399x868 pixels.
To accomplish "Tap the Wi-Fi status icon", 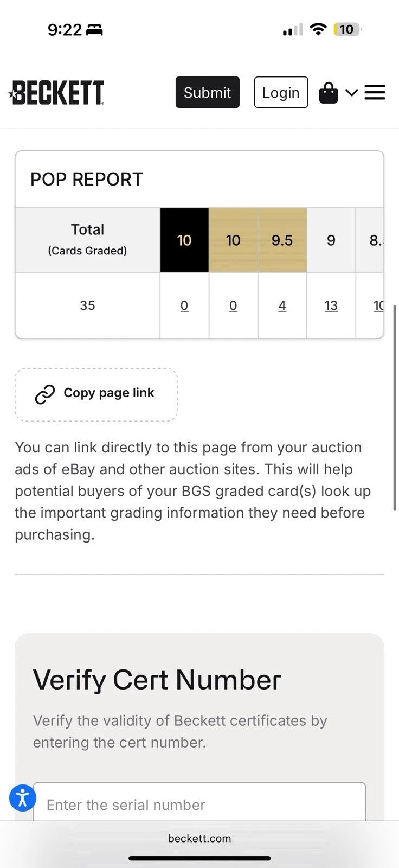I will pos(318,29).
